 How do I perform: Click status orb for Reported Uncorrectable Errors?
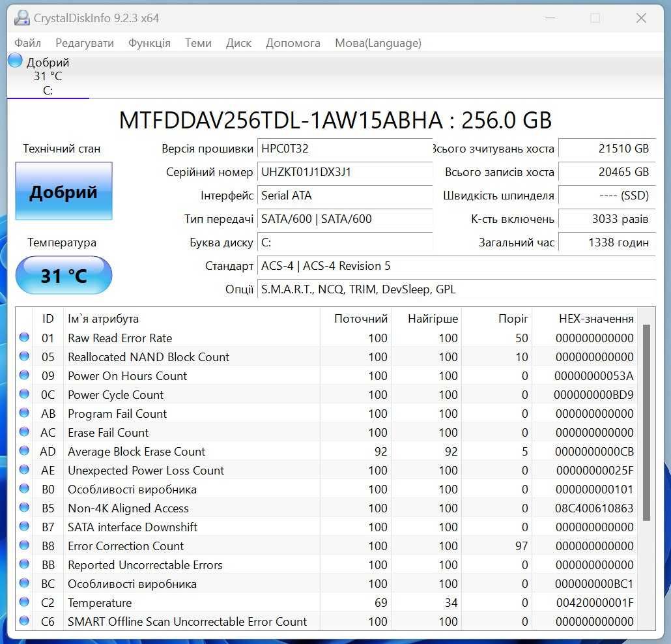(24, 564)
